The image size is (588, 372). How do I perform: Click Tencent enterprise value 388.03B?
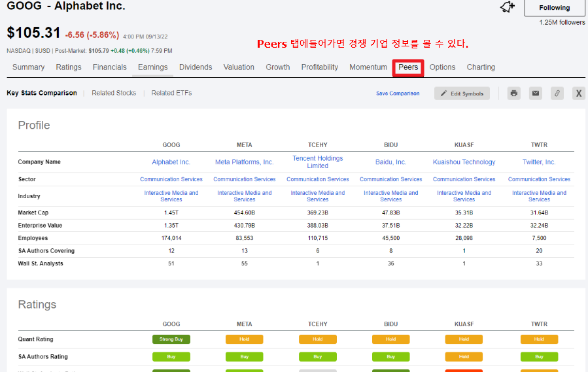(x=318, y=226)
